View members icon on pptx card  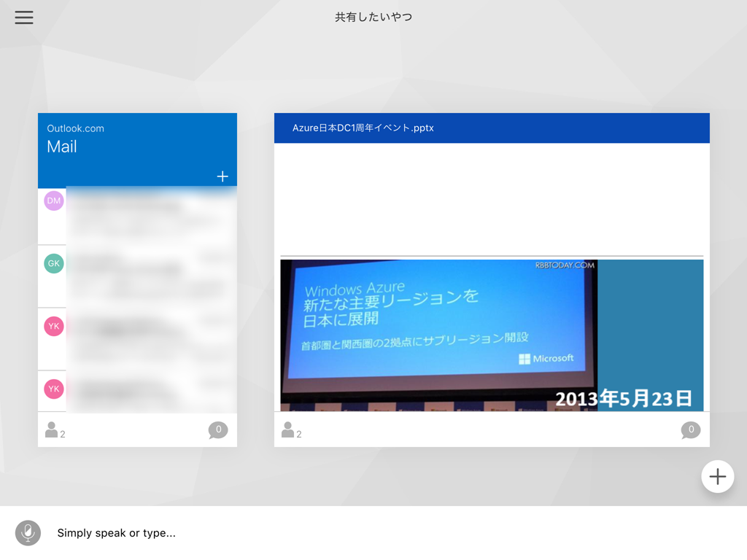click(291, 430)
